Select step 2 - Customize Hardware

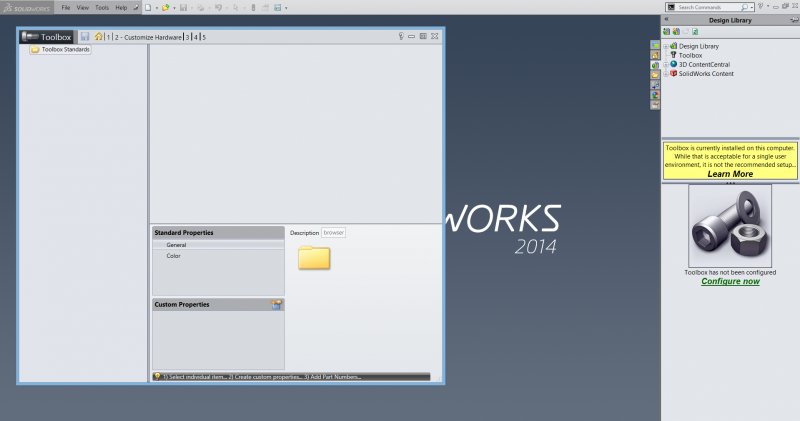point(148,37)
